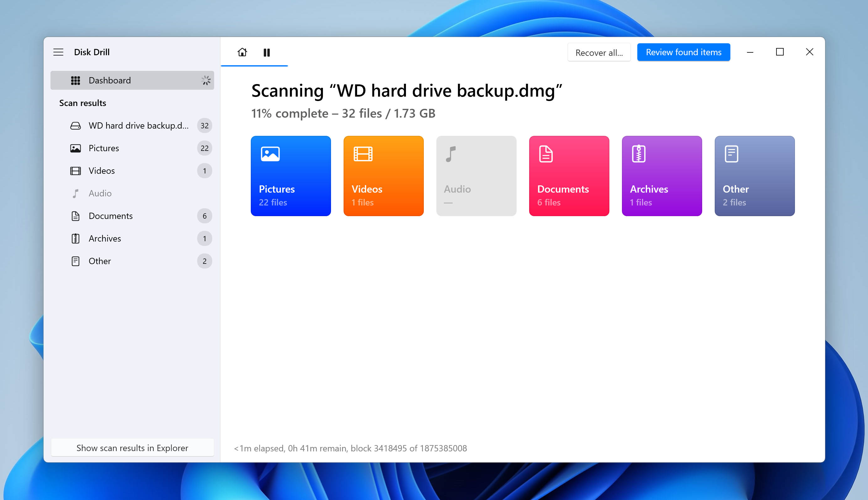Click the Other category icon
This screenshot has height=500, width=868.
point(732,153)
